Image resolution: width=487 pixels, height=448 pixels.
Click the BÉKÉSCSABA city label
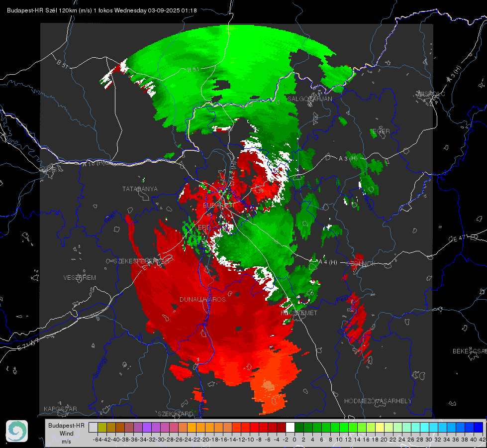470,351
